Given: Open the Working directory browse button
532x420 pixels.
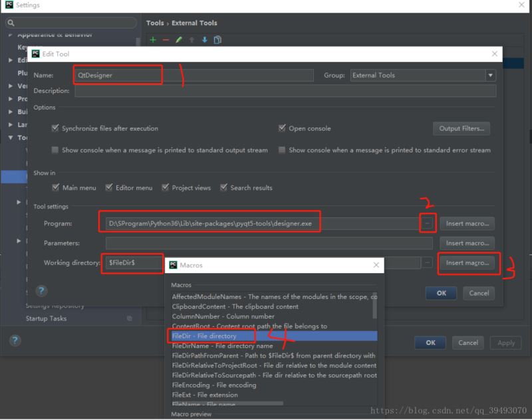Looking at the screenshot, I should click(x=427, y=263).
